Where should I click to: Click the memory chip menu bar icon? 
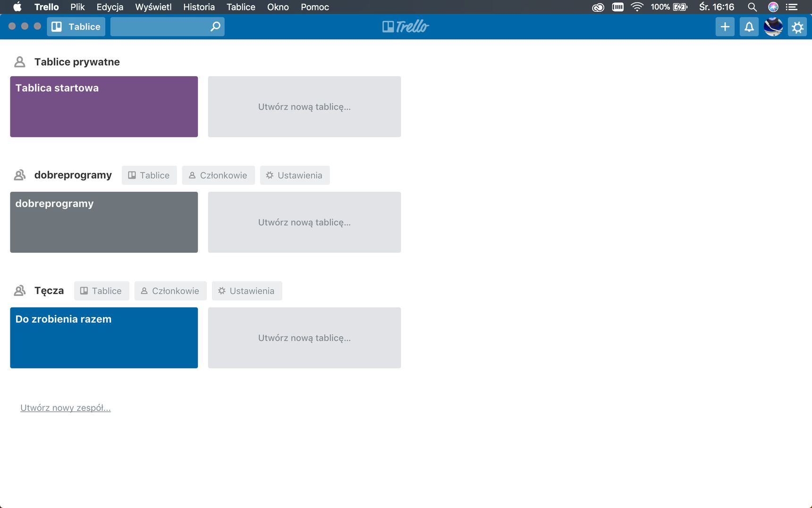[617, 7]
